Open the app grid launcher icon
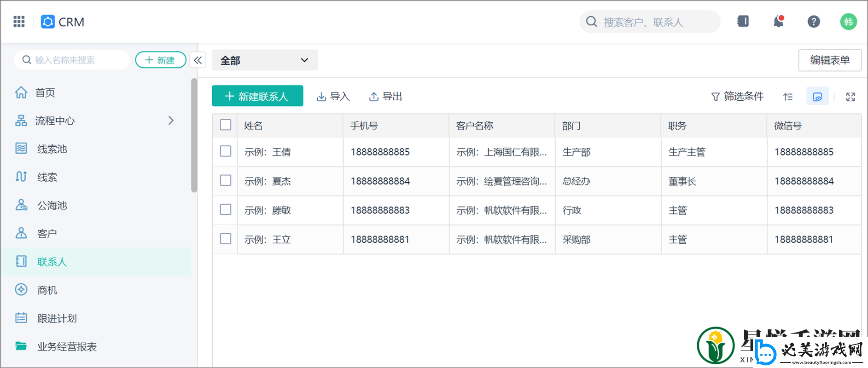 point(19,22)
